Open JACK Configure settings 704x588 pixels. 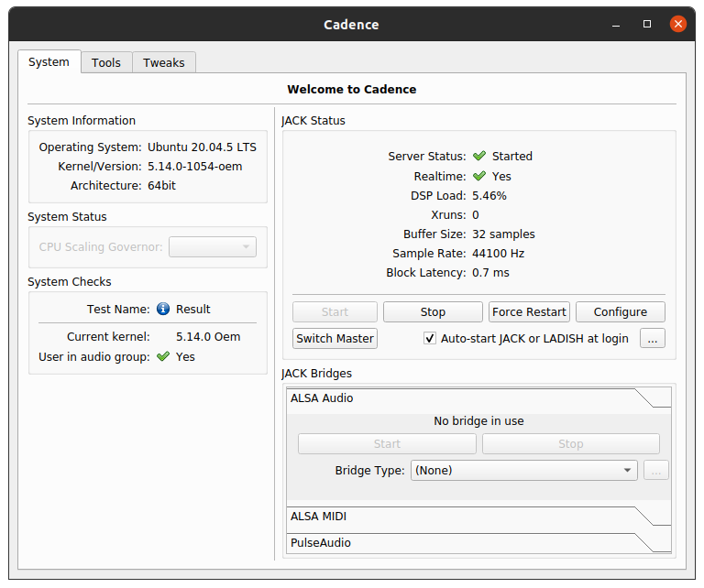pos(621,312)
